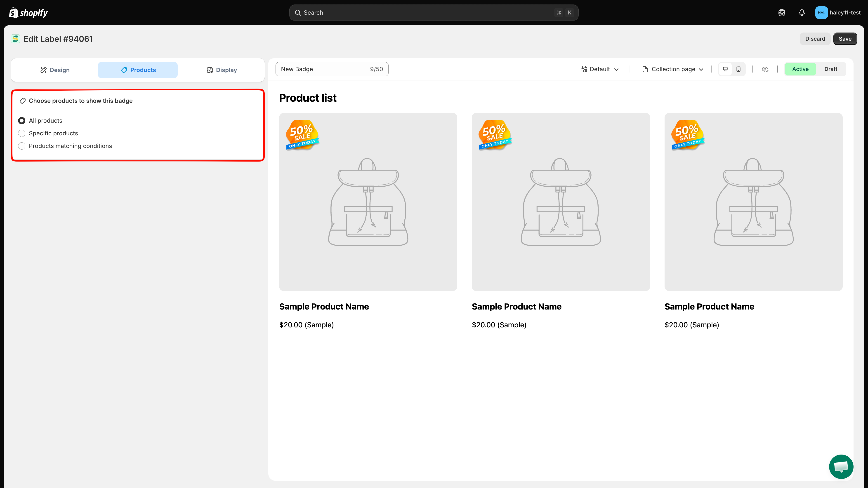Switch to the Design tab
The image size is (868, 488).
click(55, 70)
